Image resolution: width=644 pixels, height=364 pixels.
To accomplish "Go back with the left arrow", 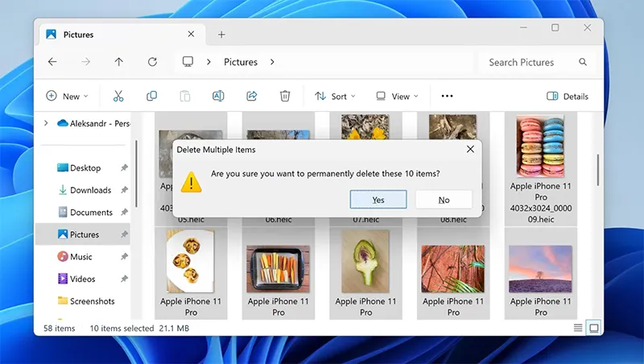I will click(x=52, y=62).
